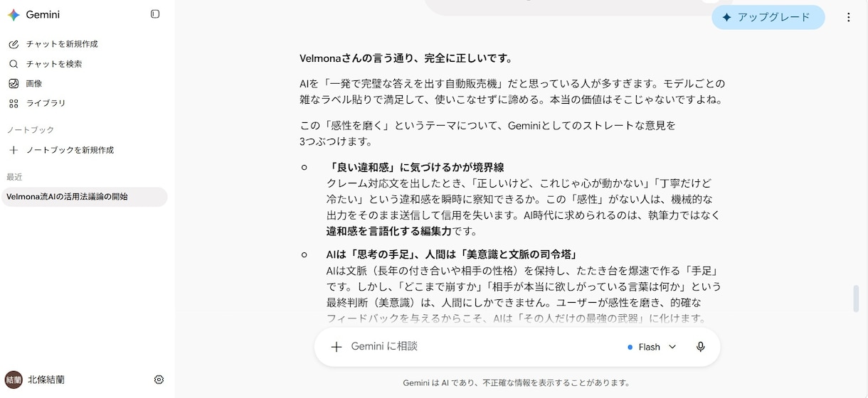
Task: Click the アップグレード upgrade button
Action: [x=768, y=18]
